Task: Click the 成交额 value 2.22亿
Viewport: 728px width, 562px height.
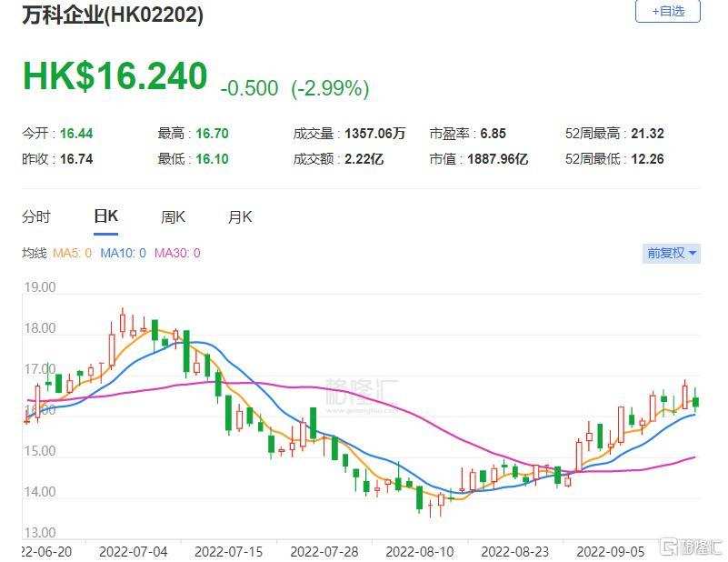Action: click(364, 159)
